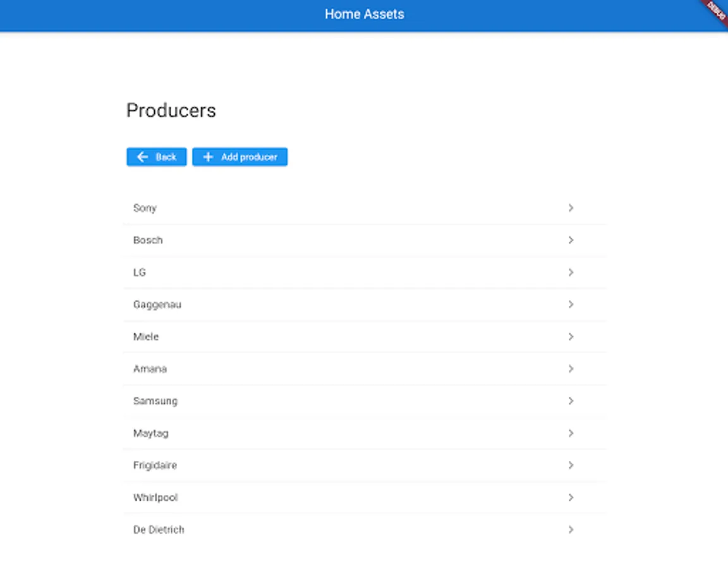This screenshot has width=728, height=569.
Task: Select the Maytag producer name
Action: [x=151, y=433]
